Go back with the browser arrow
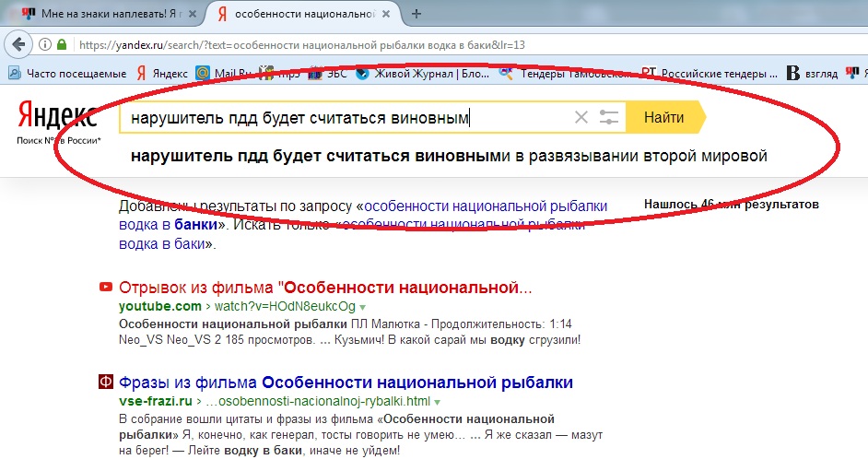Image resolution: width=868 pixels, height=471 pixels. tap(18, 44)
